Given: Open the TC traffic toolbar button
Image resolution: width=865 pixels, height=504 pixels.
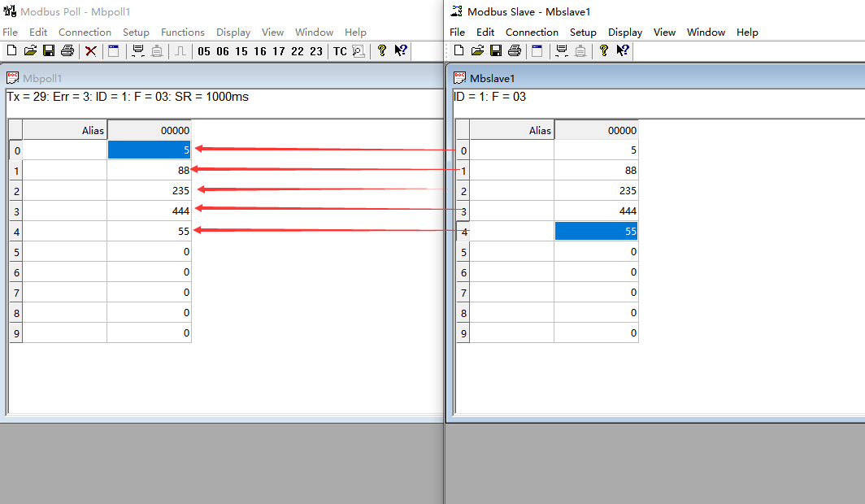Looking at the screenshot, I should click(340, 51).
